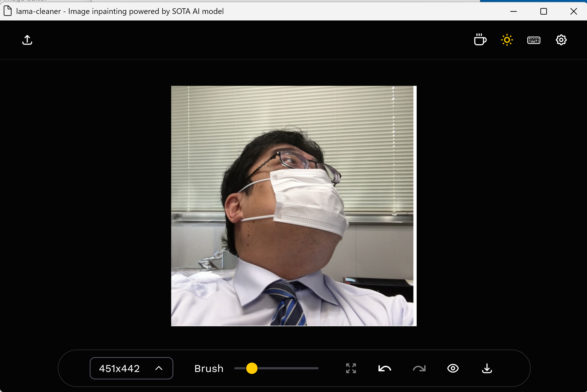Screen dimensions: 587x392
Task: Maximize the lama-cleaner window
Action: pos(543,11)
